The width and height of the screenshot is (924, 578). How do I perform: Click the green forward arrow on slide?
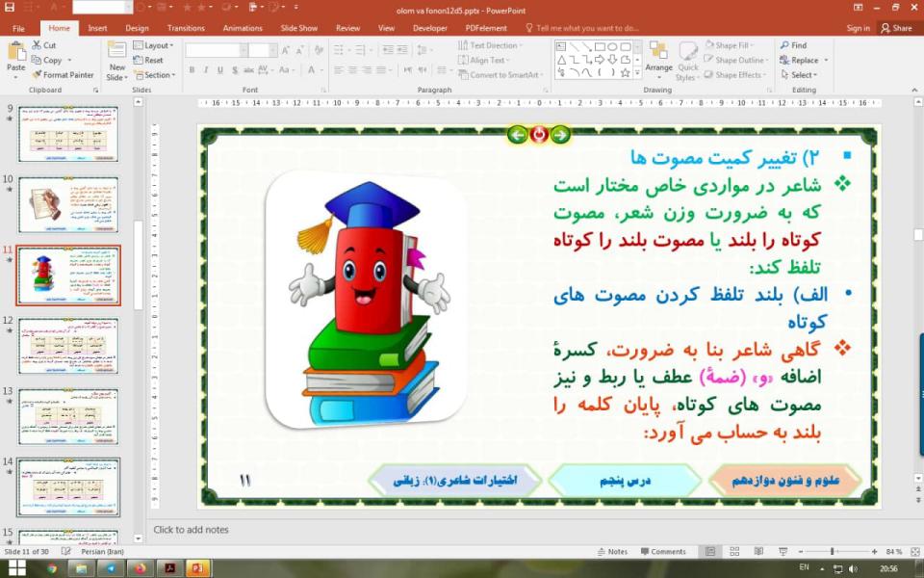pyautogui.click(x=560, y=135)
